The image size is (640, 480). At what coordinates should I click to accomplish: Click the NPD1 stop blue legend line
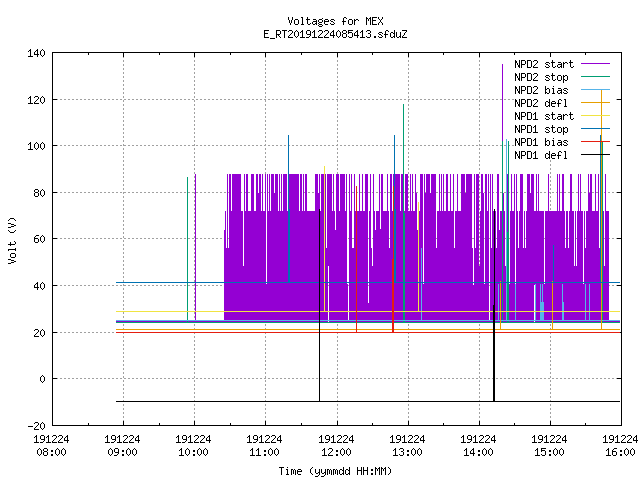pos(595,129)
